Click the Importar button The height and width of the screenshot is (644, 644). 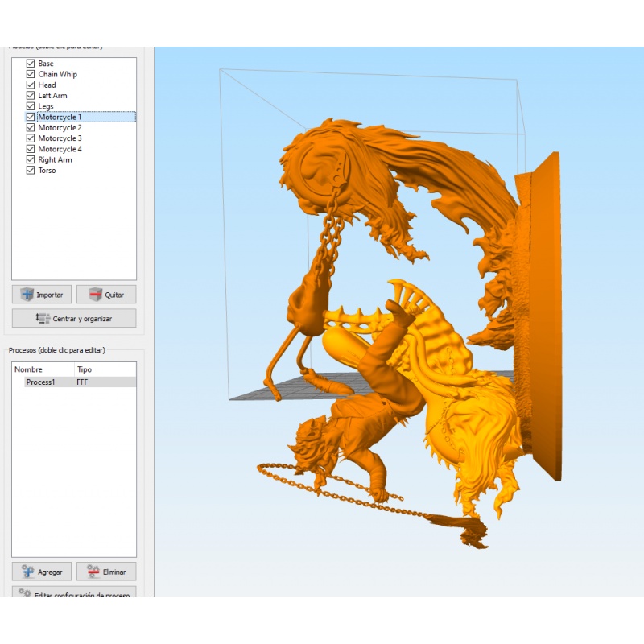pyautogui.click(x=42, y=295)
